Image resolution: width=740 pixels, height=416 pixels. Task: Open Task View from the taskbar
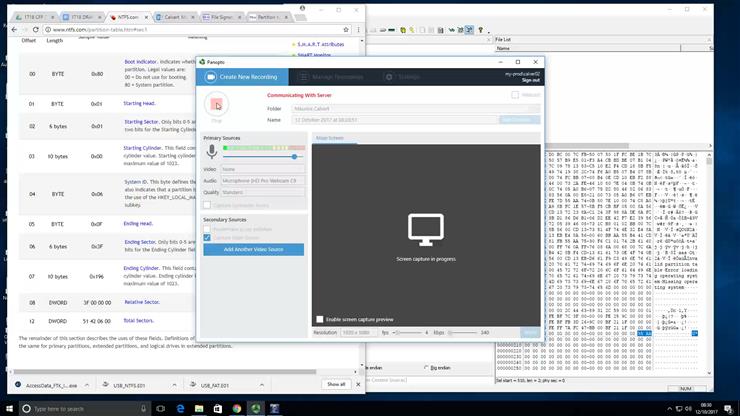(x=160, y=408)
